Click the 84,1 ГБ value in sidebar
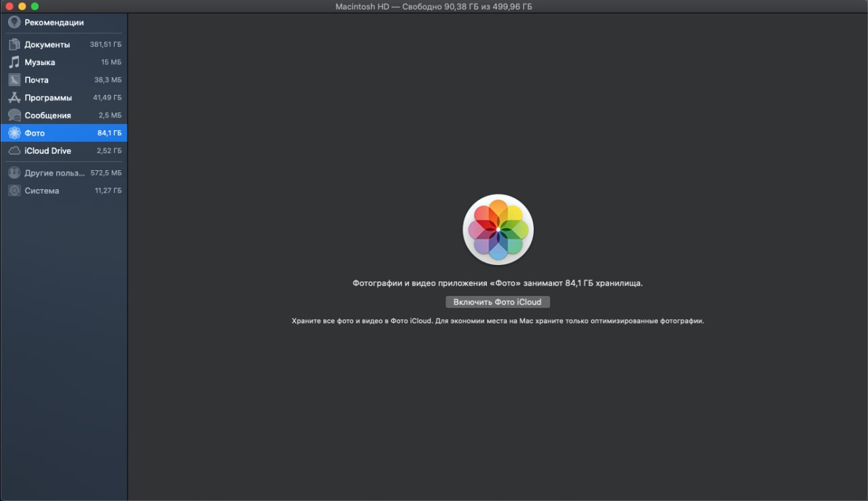868x501 pixels. point(110,133)
